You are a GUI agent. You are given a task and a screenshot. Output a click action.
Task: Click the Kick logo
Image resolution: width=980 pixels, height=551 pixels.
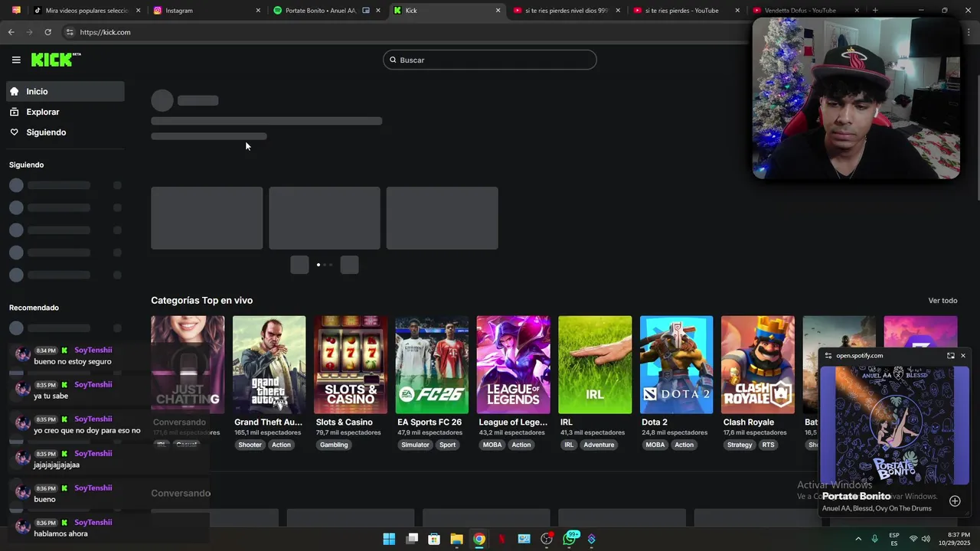(x=56, y=60)
